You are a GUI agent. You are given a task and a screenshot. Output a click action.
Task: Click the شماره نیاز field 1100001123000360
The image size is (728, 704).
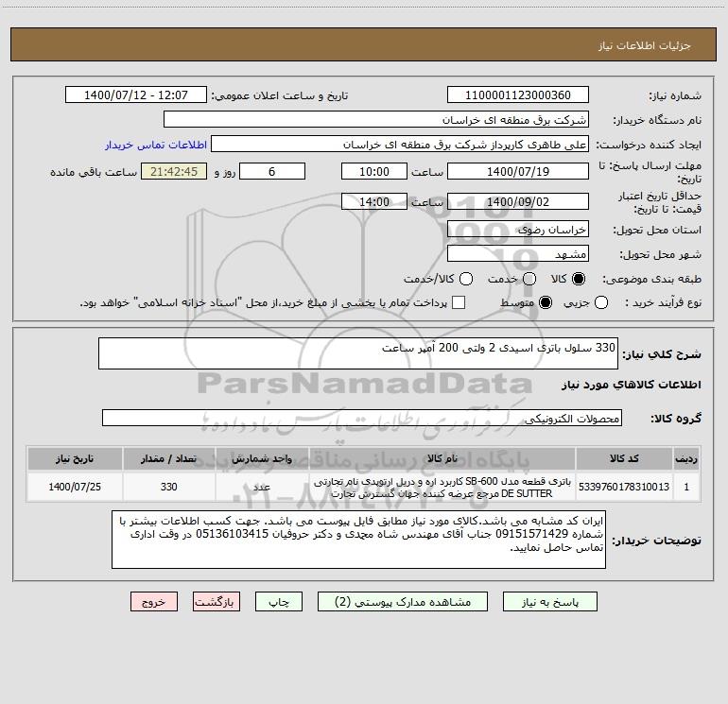tap(518, 95)
